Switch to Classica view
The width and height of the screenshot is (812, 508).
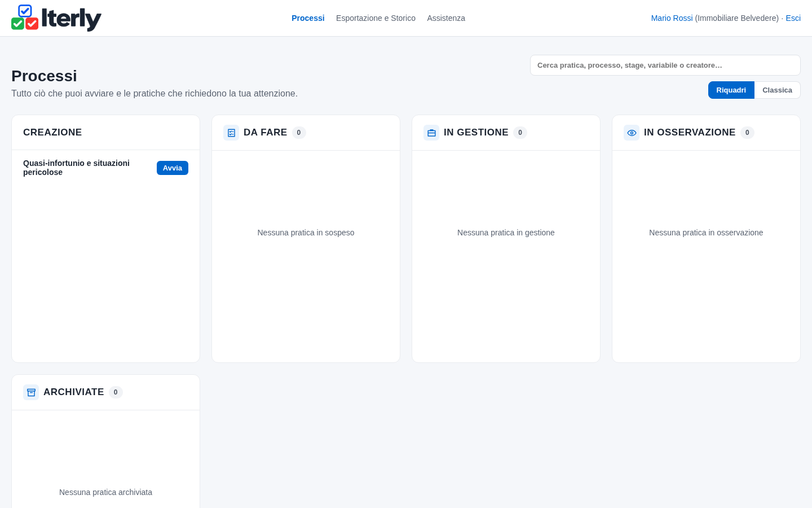click(777, 90)
